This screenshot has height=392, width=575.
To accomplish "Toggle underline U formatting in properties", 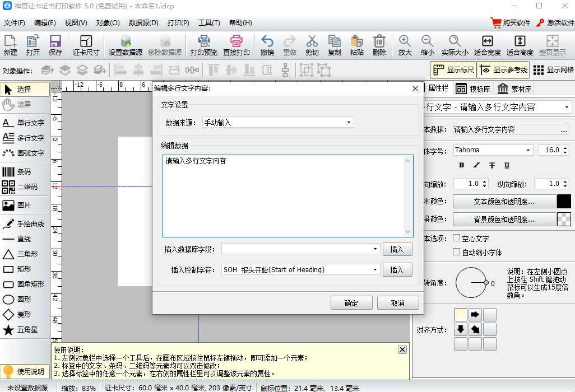I will tap(507, 165).
